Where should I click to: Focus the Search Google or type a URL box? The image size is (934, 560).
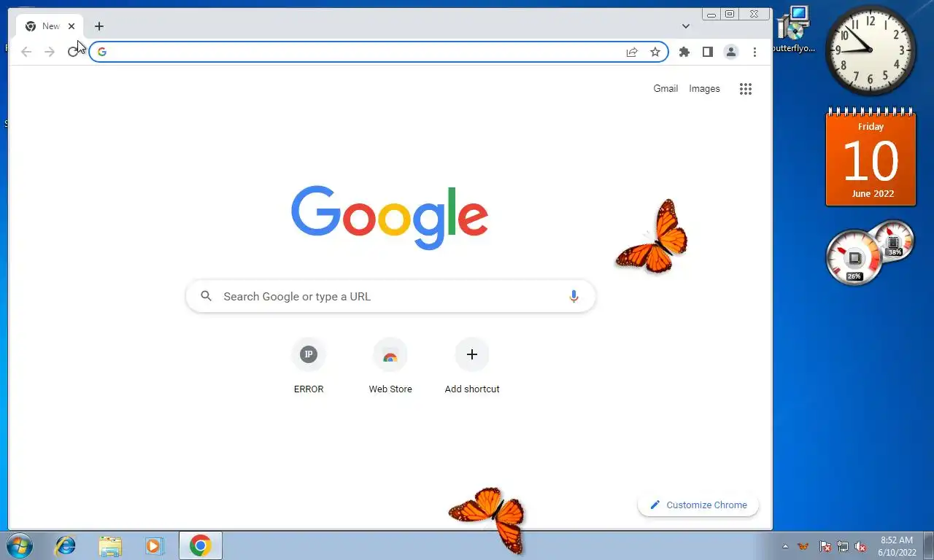[391, 296]
